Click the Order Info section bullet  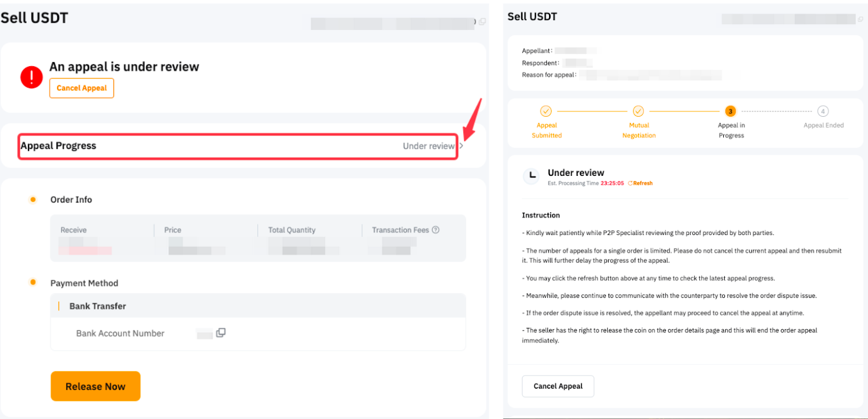click(x=33, y=200)
